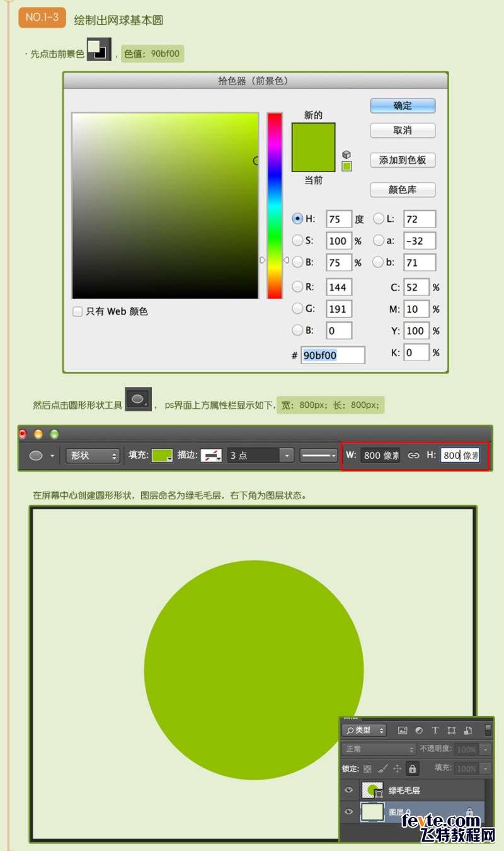Open the 形状 tool mode dropdown
Screen dimensions: 504x851
point(93,455)
